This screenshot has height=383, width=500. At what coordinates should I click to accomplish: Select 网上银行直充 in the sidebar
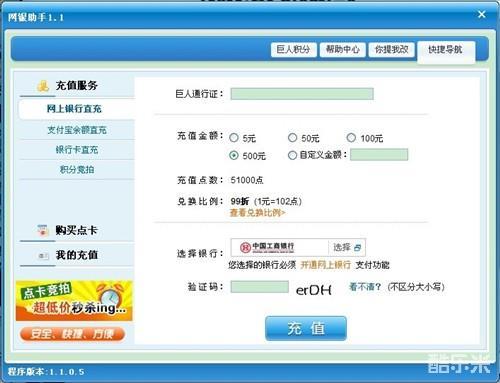[77, 109]
